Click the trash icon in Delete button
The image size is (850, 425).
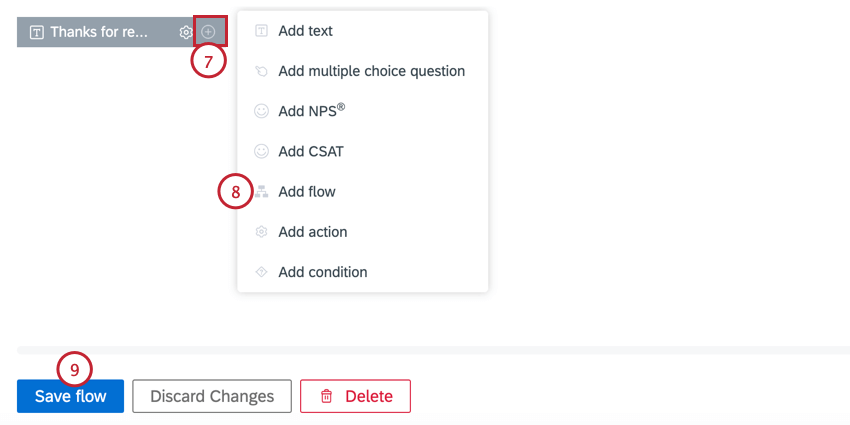(326, 396)
